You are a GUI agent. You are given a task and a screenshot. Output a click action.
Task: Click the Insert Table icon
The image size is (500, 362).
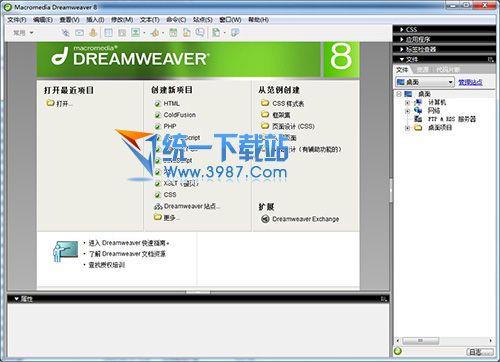[108, 33]
